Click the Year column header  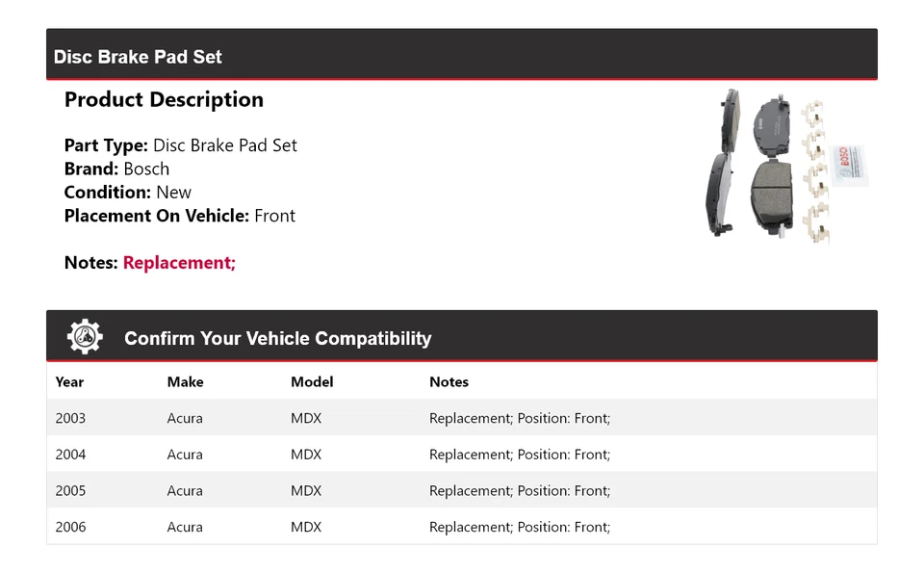[69, 382]
